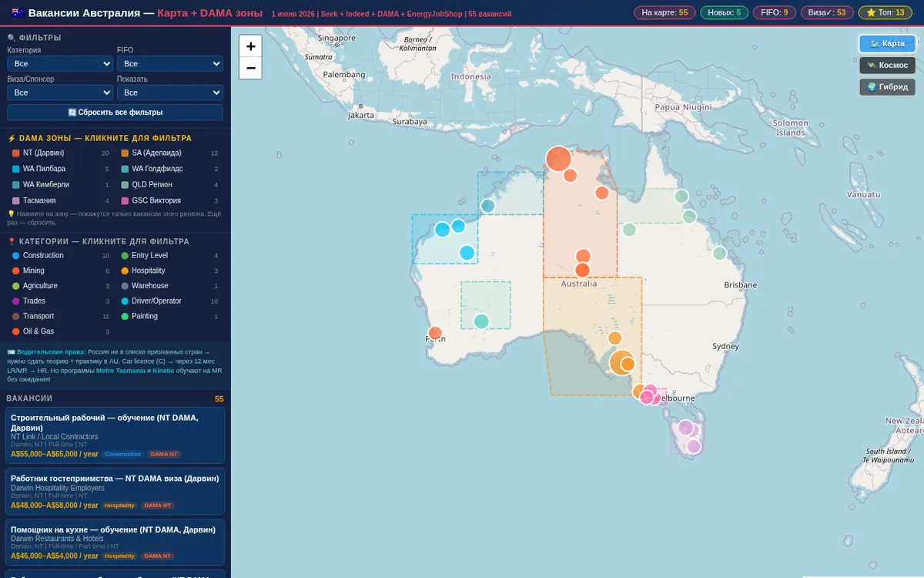Toggle the NT (Дарвин) DAMA zone filter
Viewport: 924px width, 578px height.
[x=61, y=153]
